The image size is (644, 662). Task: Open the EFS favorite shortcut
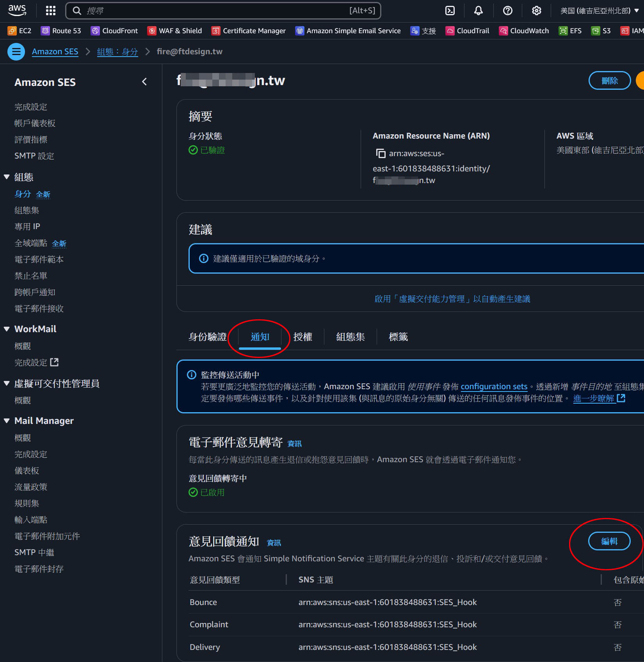coord(570,31)
